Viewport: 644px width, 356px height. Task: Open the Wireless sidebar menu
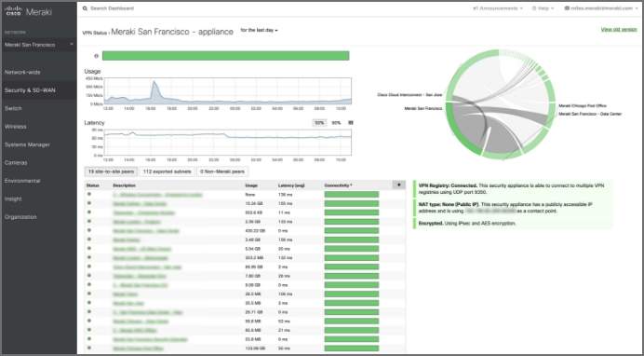pos(16,126)
